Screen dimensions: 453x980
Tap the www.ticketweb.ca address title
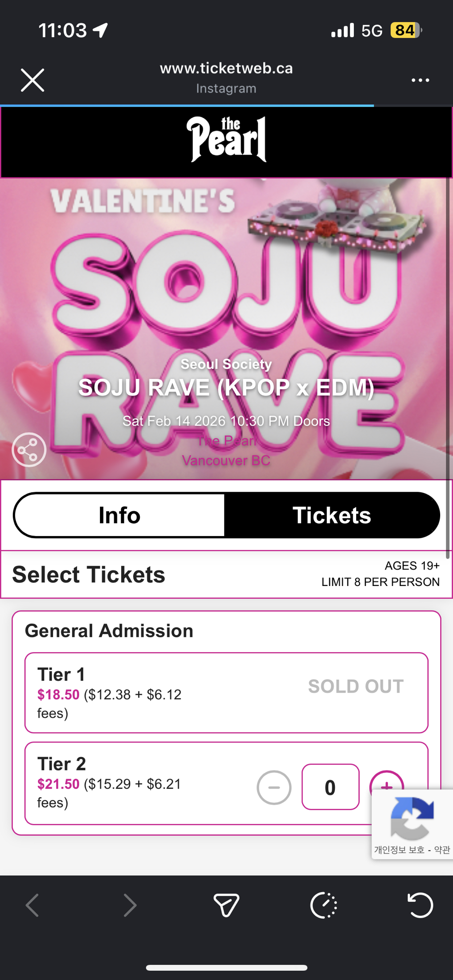226,69
